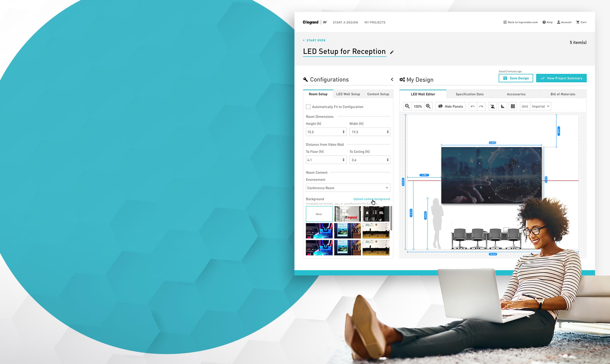Enable Automatically Fit to Configuration checkbox
Viewport: 610px width, 364px height.
308,107
